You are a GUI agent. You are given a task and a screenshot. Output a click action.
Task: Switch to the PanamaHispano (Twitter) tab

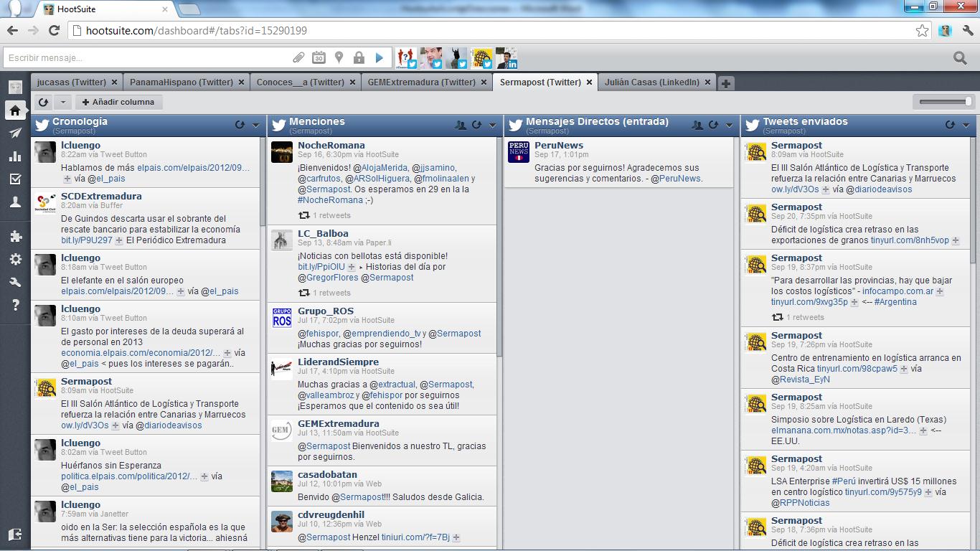pyautogui.click(x=182, y=83)
